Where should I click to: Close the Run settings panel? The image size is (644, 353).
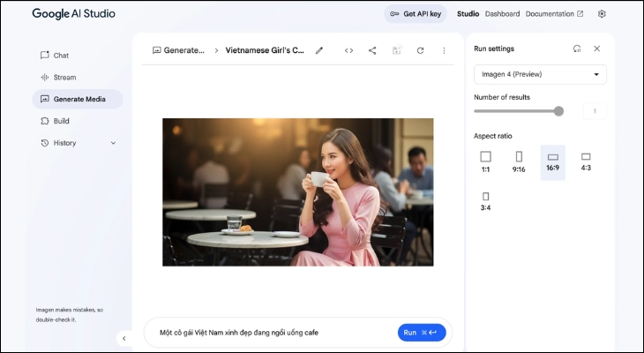pos(597,49)
